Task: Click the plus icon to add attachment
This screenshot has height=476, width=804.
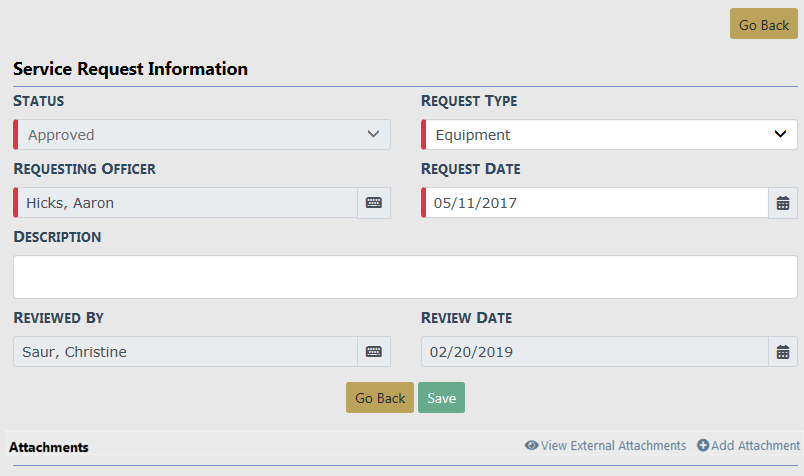Action: (703, 446)
